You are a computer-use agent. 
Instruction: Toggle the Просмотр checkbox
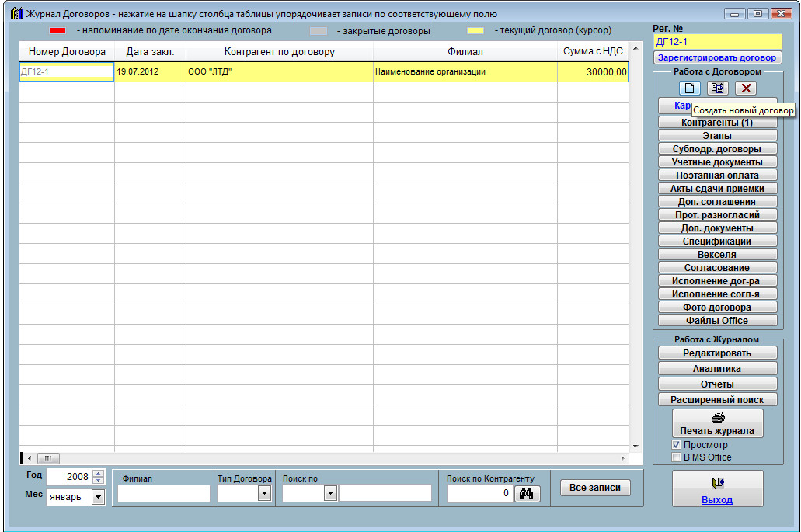point(677,445)
